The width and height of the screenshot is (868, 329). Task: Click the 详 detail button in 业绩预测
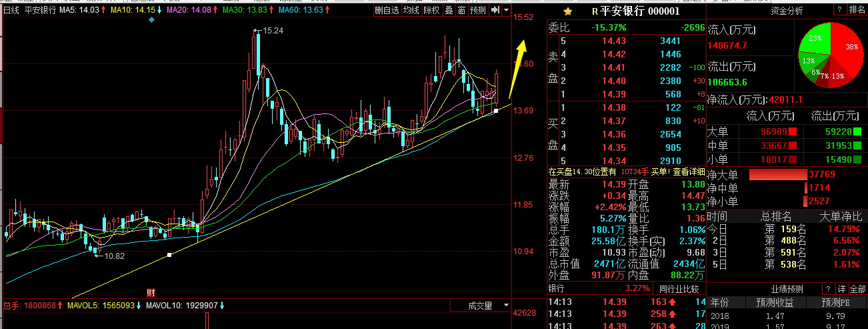pos(841,289)
